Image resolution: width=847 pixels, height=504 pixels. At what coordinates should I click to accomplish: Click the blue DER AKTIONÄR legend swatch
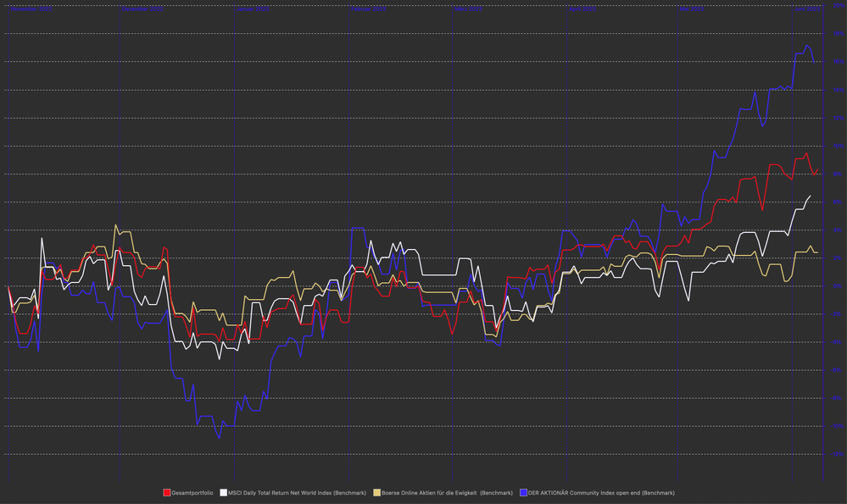[x=523, y=492]
